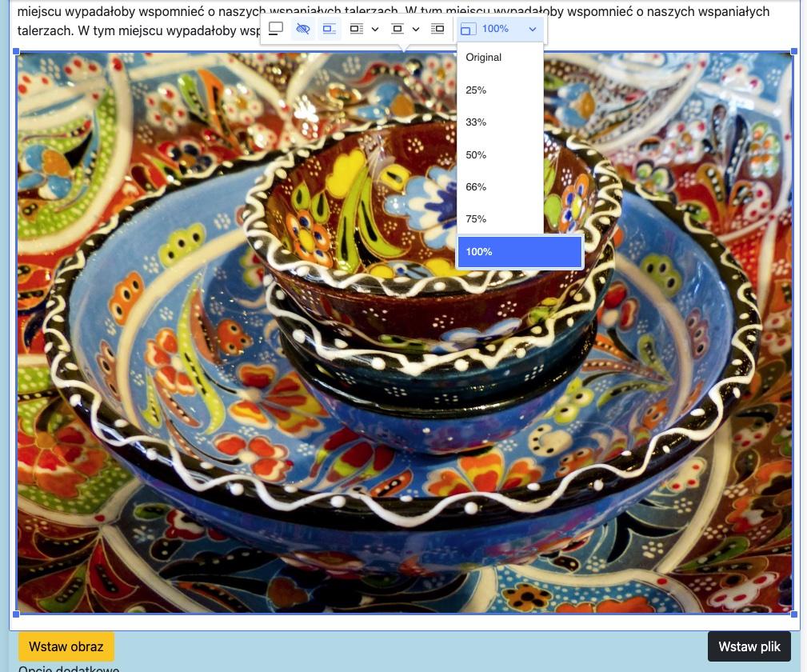Click the break text image icon

point(398,29)
